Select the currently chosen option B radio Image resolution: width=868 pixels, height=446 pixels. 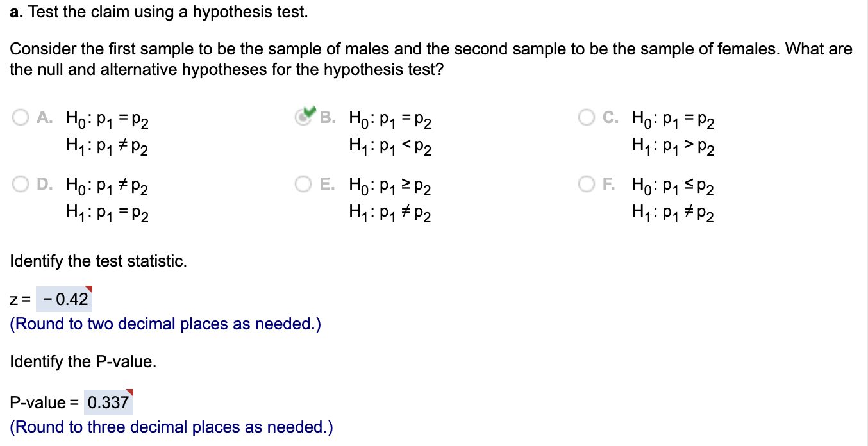302,117
